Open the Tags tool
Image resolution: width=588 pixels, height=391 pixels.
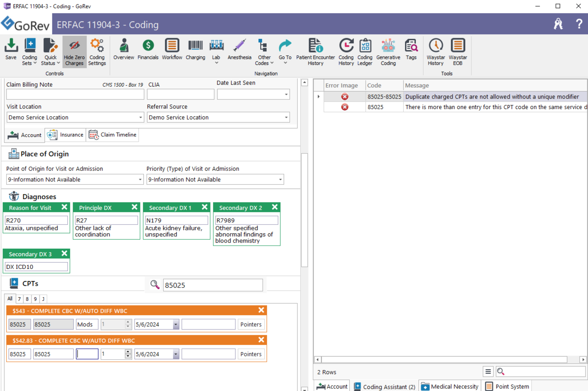411,50
